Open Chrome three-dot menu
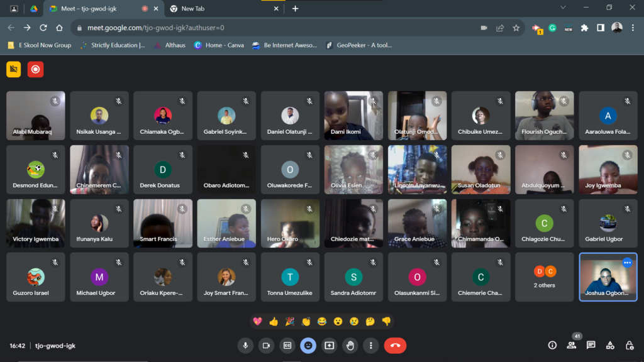Viewport: 644px width, 362px height. tap(633, 28)
